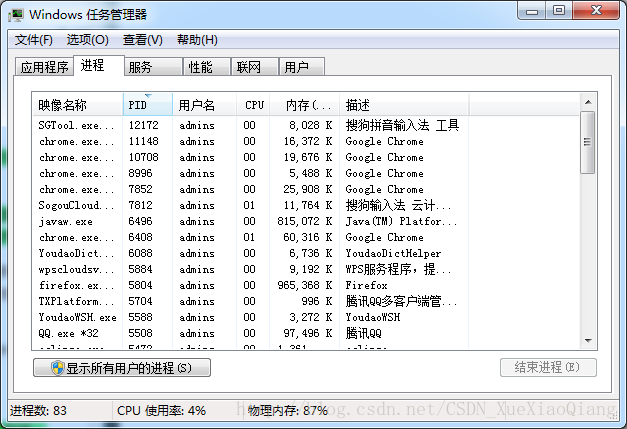
Task: Sort by PID column header
Action: 148,105
